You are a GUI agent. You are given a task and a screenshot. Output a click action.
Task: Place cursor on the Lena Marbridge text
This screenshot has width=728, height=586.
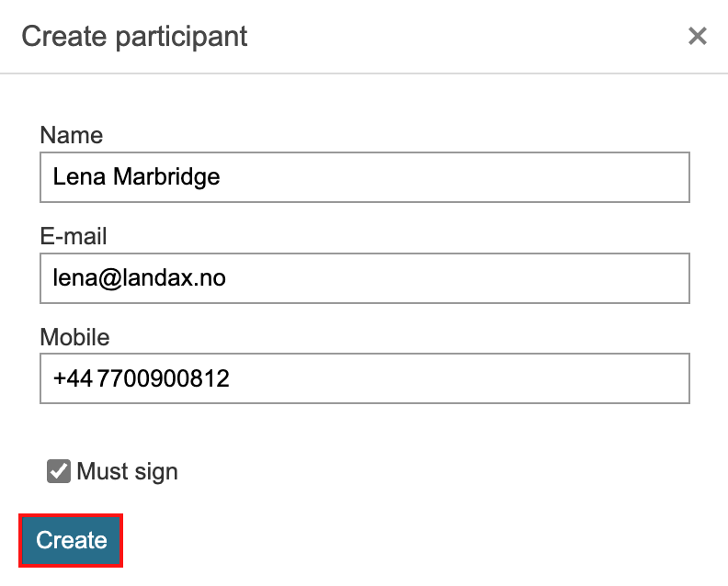pyautogui.click(x=136, y=176)
